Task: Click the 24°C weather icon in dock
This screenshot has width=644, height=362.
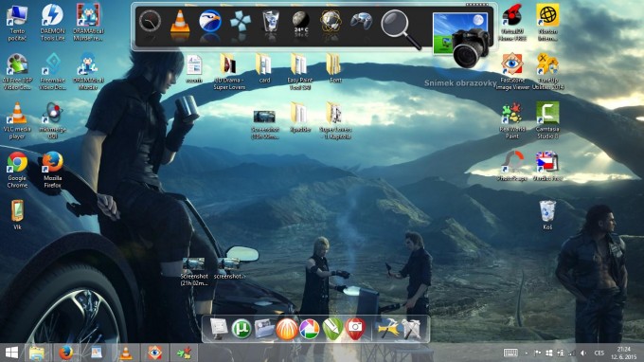Action: click(x=300, y=22)
